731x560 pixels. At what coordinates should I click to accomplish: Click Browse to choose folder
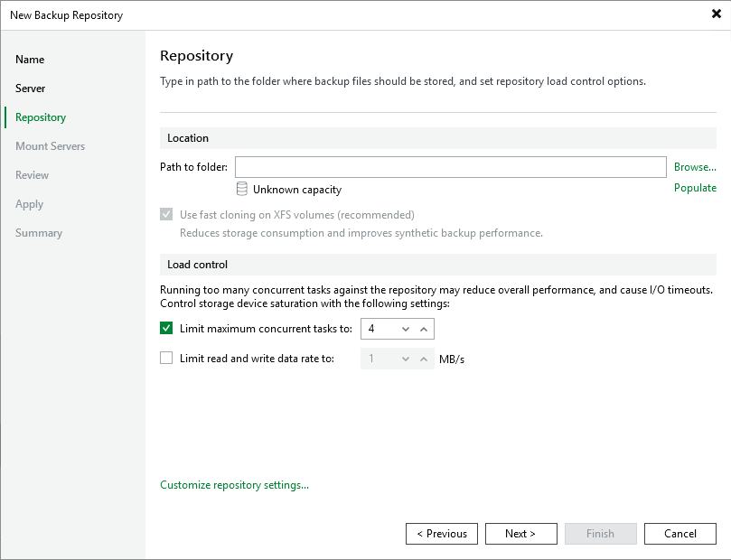tap(695, 167)
